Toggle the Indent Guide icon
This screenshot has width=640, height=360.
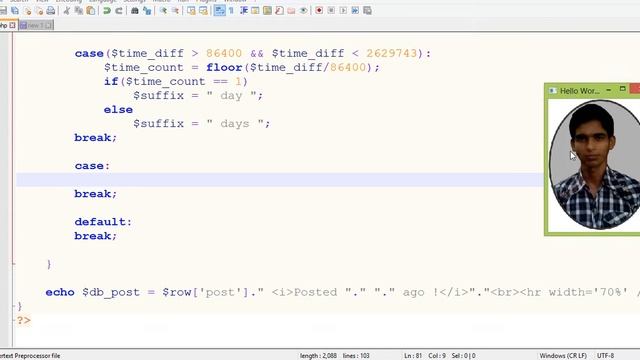coord(244,11)
